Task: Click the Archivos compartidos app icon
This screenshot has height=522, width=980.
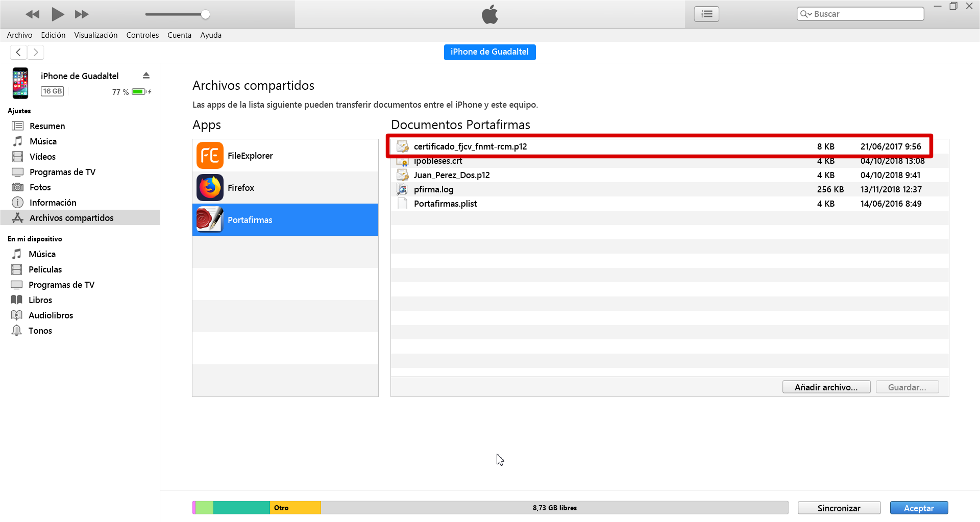Action: click(x=17, y=218)
